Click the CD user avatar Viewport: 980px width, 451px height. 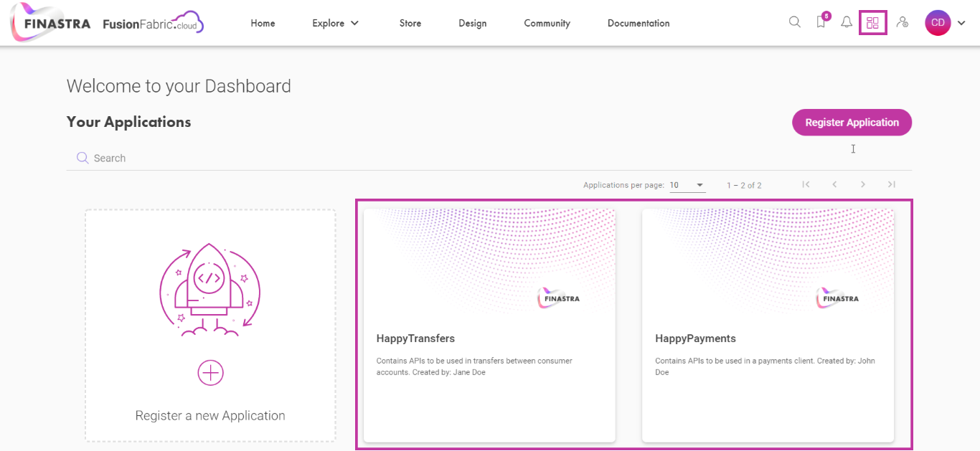point(938,23)
